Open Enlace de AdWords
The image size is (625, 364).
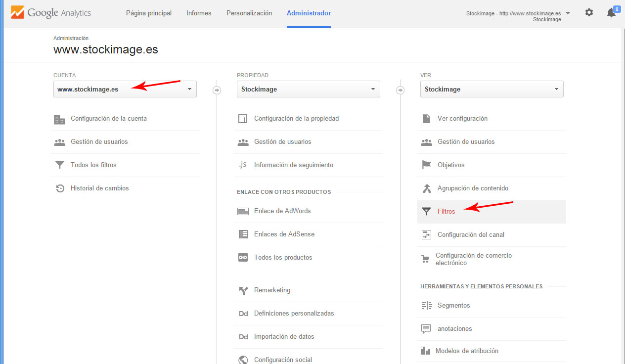tap(282, 211)
